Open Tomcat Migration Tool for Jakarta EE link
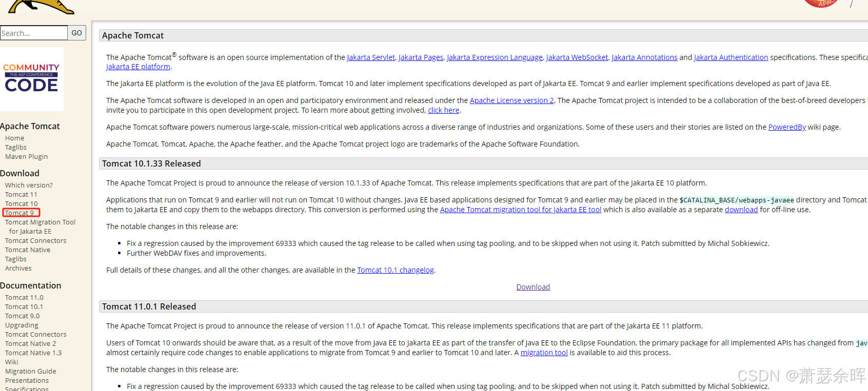 pyautogui.click(x=40, y=227)
